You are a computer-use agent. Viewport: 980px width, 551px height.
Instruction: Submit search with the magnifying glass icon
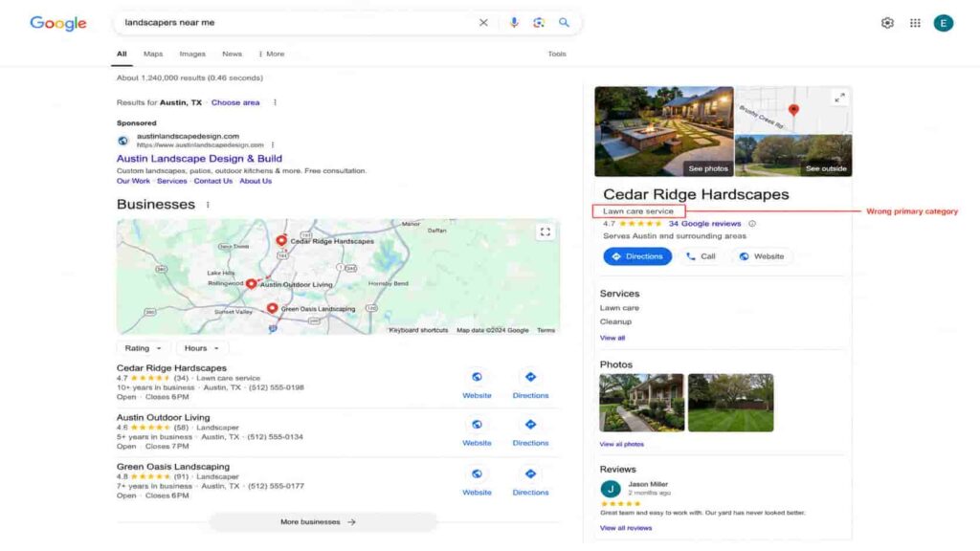[x=564, y=23]
